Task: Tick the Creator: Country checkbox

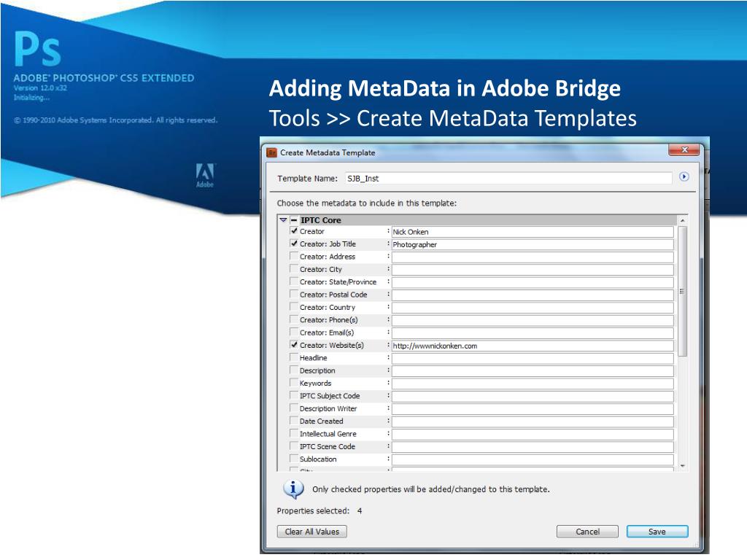Action: 294,307
